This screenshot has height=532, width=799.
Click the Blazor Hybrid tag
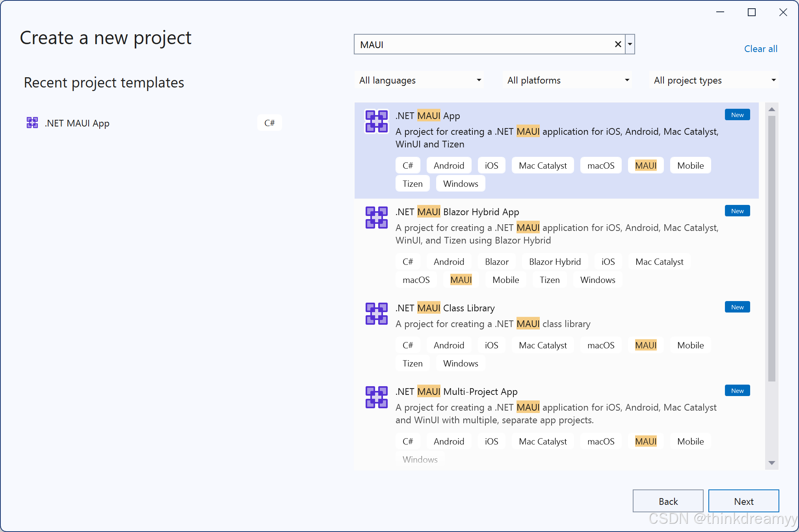pyautogui.click(x=555, y=262)
